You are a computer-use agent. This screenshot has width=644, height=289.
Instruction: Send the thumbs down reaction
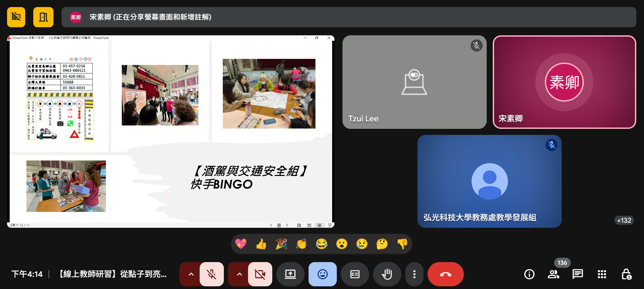tap(402, 244)
